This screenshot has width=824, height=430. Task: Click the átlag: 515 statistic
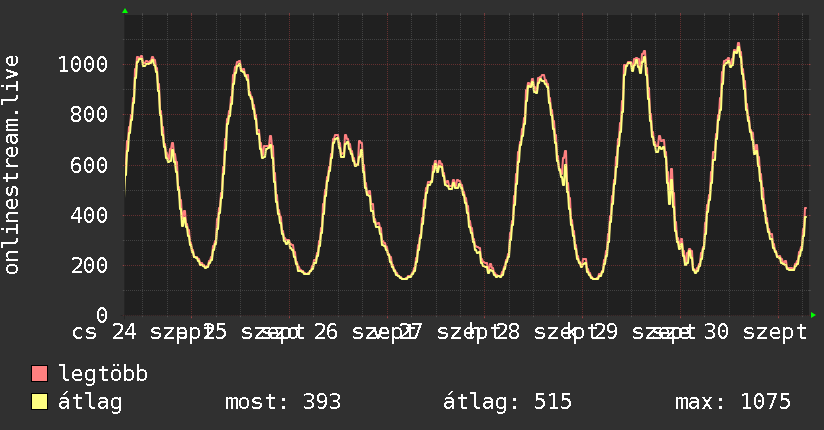click(x=507, y=402)
